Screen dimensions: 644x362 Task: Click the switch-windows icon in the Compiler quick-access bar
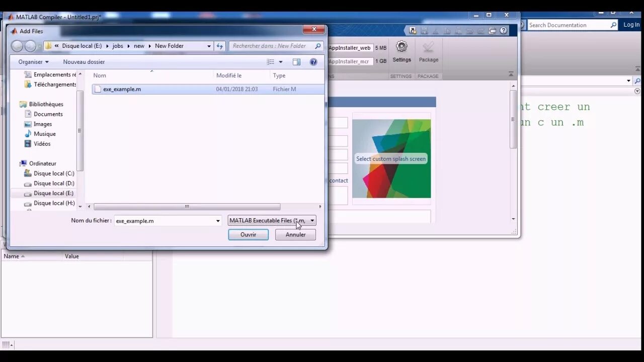click(493, 31)
